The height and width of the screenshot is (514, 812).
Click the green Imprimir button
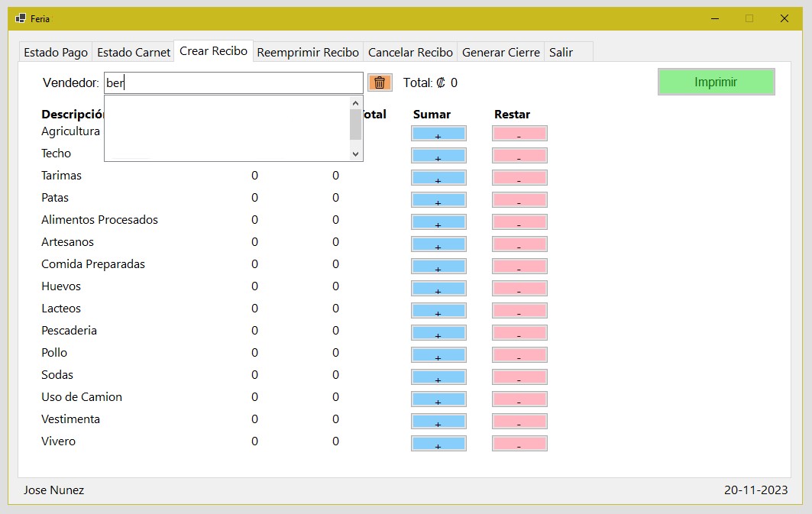pyautogui.click(x=717, y=82)
